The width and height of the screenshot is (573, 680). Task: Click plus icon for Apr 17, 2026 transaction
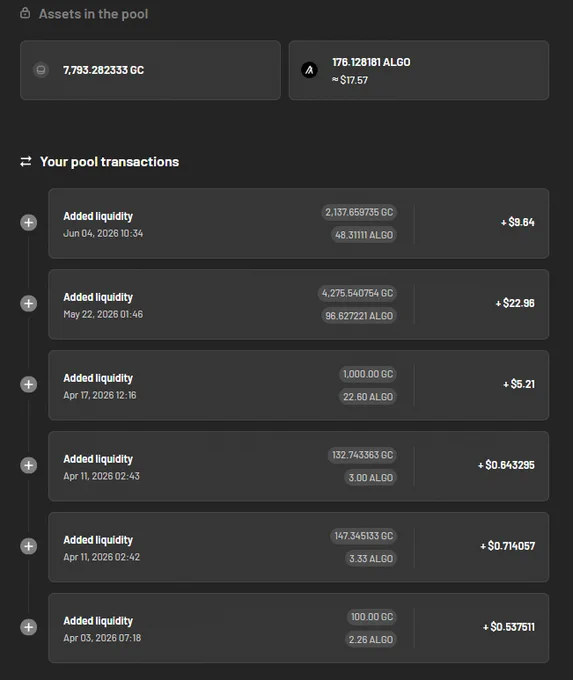coord(29,384)
